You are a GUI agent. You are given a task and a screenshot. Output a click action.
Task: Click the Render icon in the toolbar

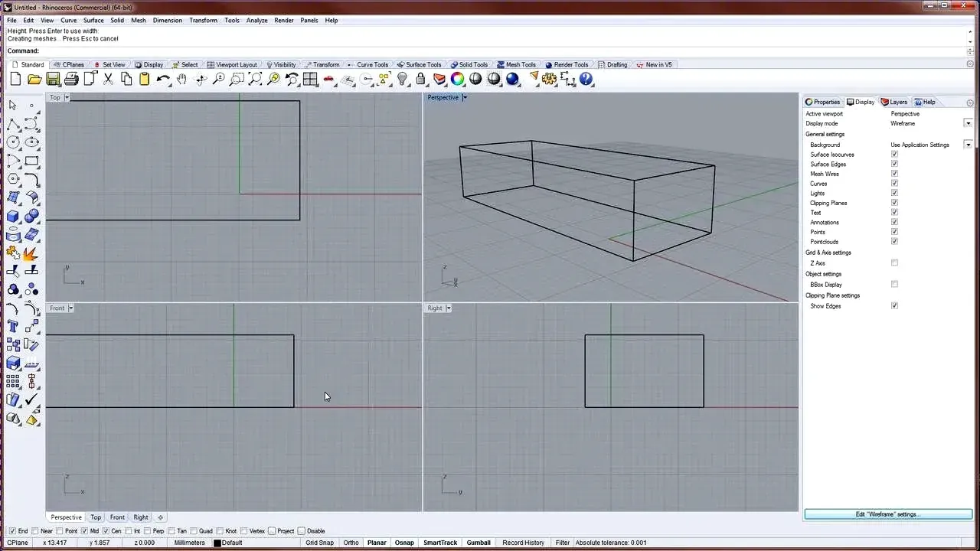512,79
